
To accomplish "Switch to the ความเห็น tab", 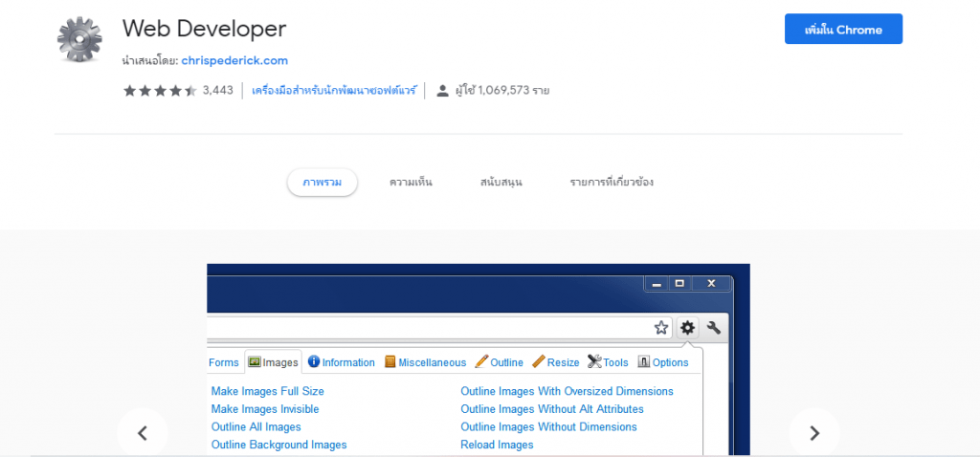I will 411,183.
